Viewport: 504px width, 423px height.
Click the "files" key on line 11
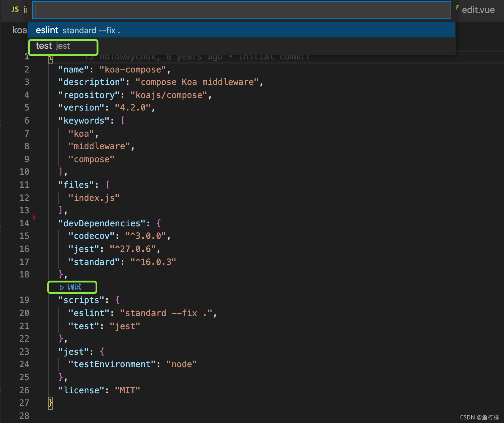pyautogui.click(x=76, y=185)
